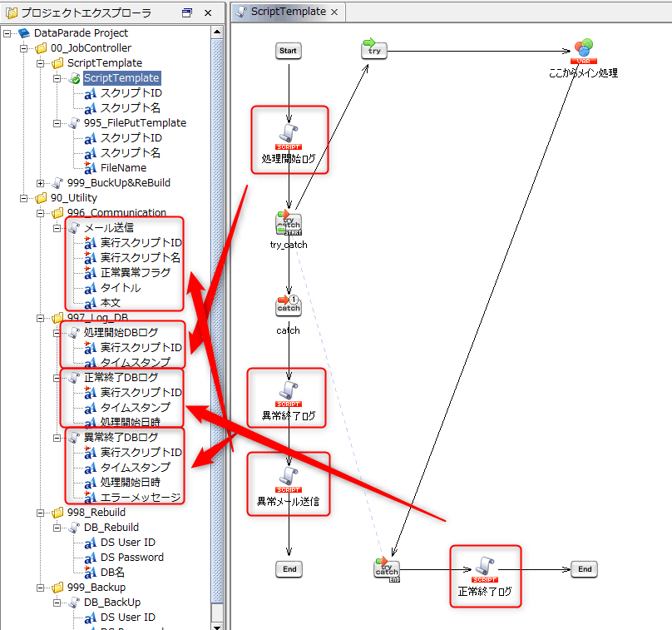Select the try node icon
672x630 pixels.
[373, 49]
